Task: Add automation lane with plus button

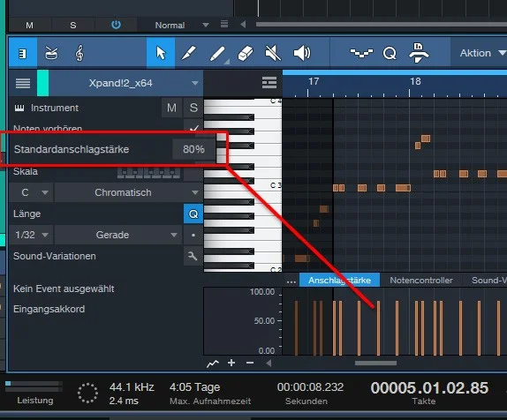Action: pyautogui.click(x=231, y=363)
